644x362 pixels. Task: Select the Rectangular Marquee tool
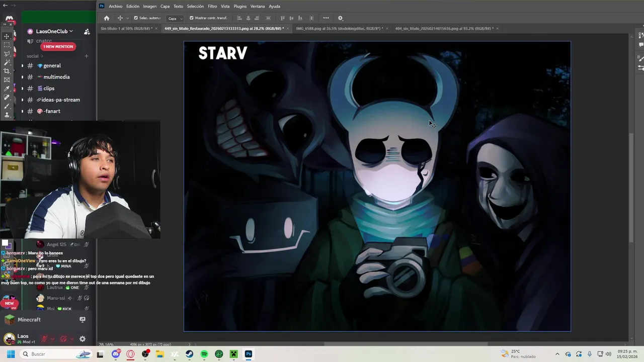click(7, 45)
